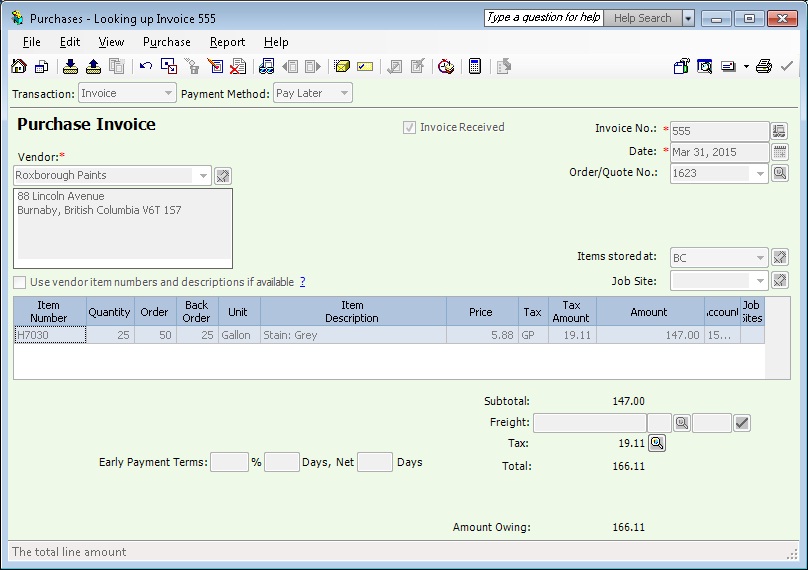This screenshot has height=570, width=808.
Task: Click the dropdown arrow beside E-mail icon
Action: coord(746,66)
